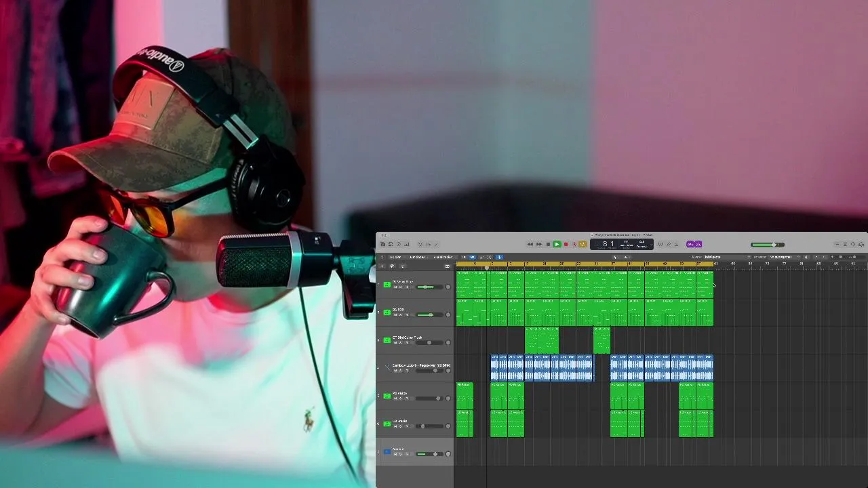
Task: Open the LCD position display
Action: pyautogui.click(x=609, y=243)
